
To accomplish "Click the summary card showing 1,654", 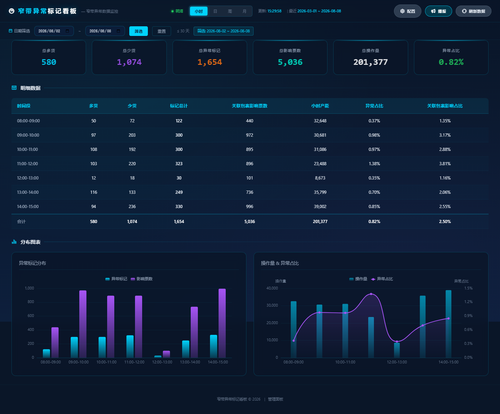I will [210, 57].
